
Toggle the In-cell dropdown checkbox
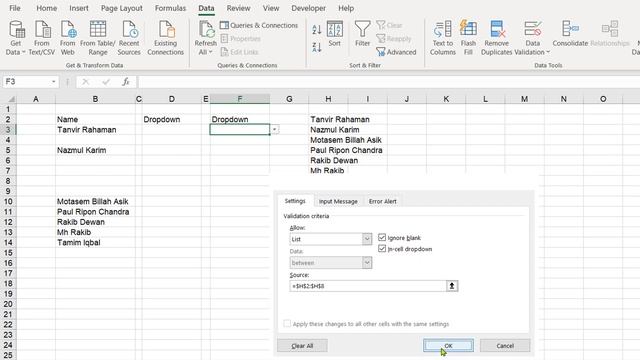click(382, 248)
